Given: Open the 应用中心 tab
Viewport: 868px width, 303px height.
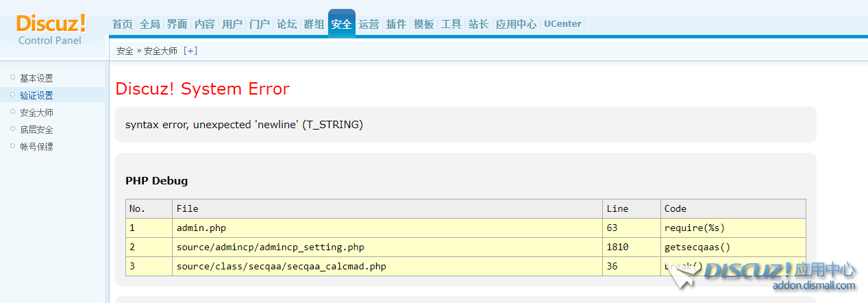Looking at the screenshot, I should point(516,24).
